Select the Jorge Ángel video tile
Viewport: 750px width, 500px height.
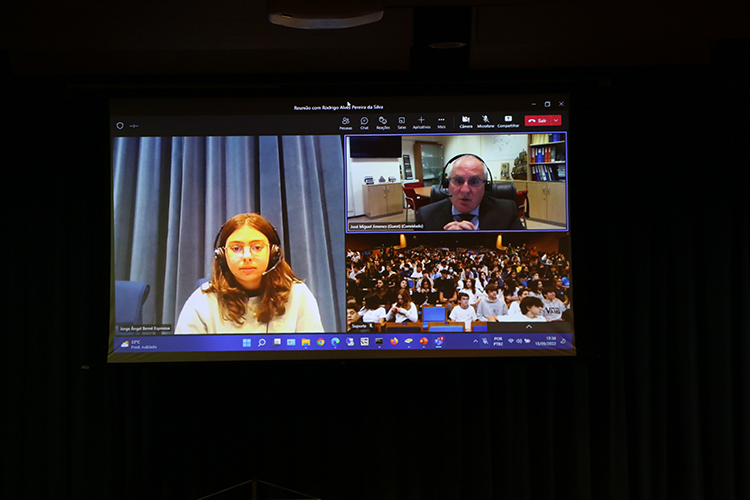pyautogui.click(x=228, y=234)
